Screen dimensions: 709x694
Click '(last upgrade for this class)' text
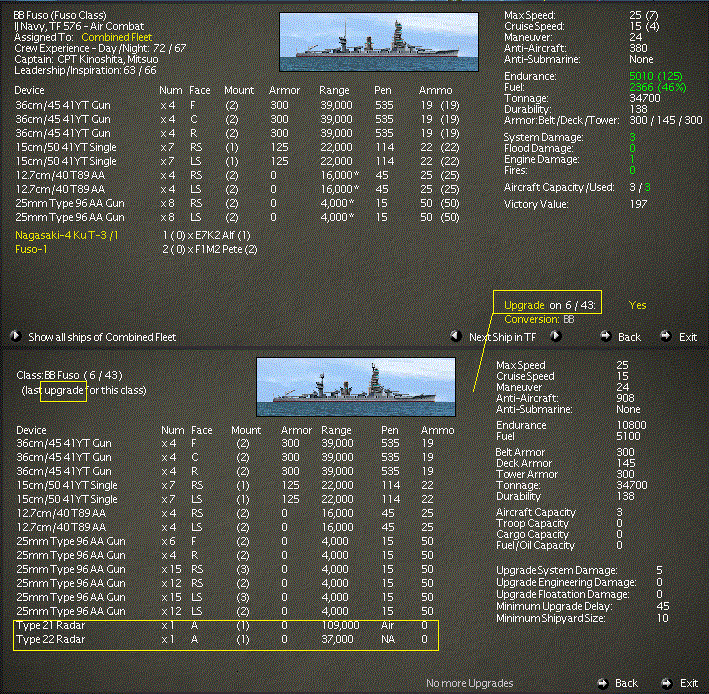[x=84, y=390]
